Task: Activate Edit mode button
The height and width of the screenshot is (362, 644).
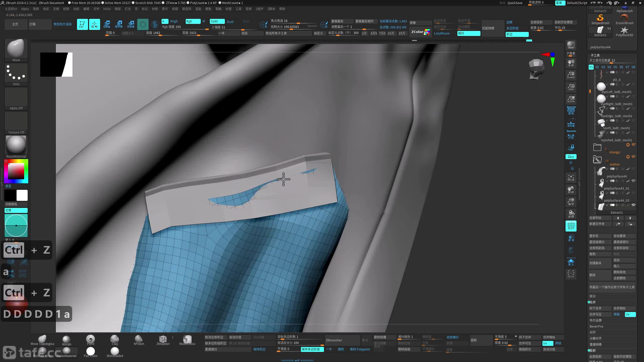Action: coord(82,24)
